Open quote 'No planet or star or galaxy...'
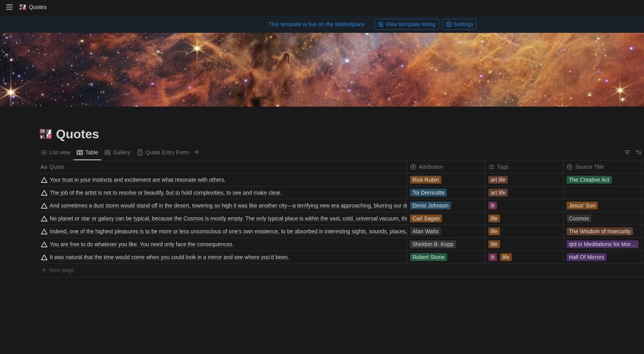 pyautogui.click(x=228, y=218)
